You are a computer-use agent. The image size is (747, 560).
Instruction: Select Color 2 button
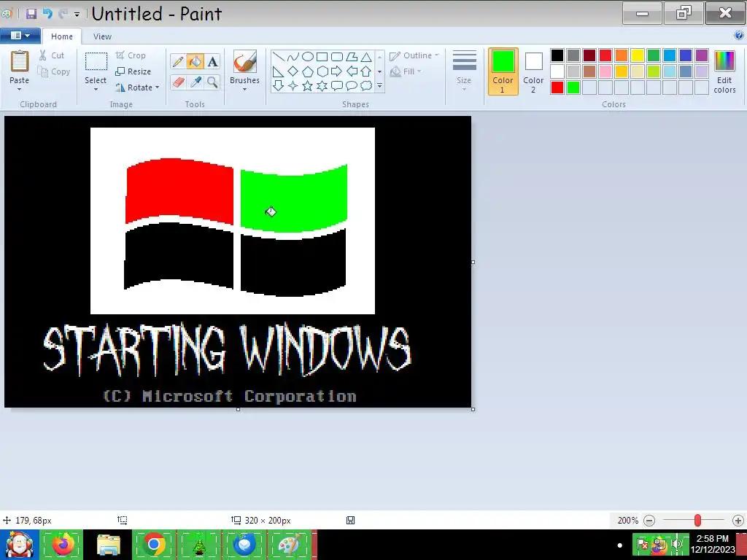533,71
